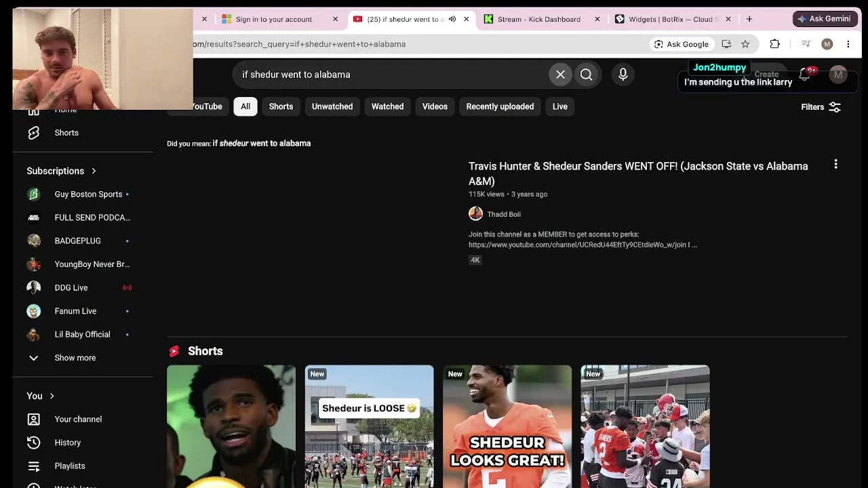
Task: Open the 'Travis Hunter & Shedeur Sanders WENT OFF!' title
Action: pyautogui.click(x=638, y=174)
